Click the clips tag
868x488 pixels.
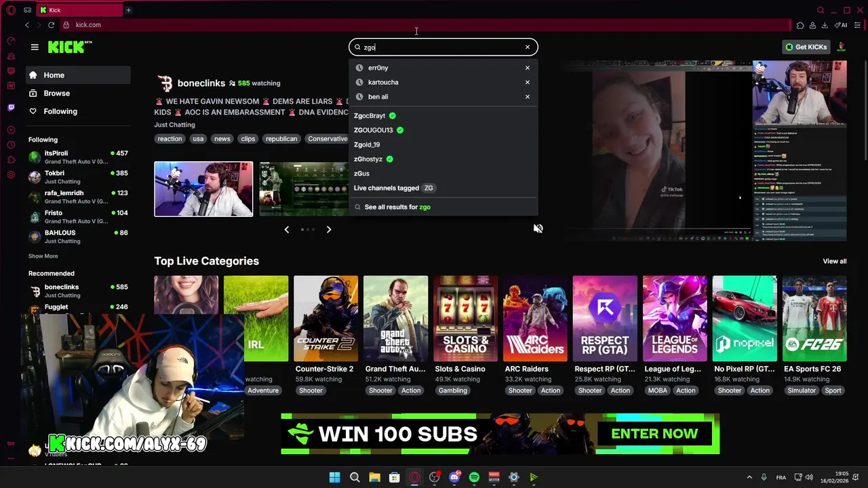[248, 139]
